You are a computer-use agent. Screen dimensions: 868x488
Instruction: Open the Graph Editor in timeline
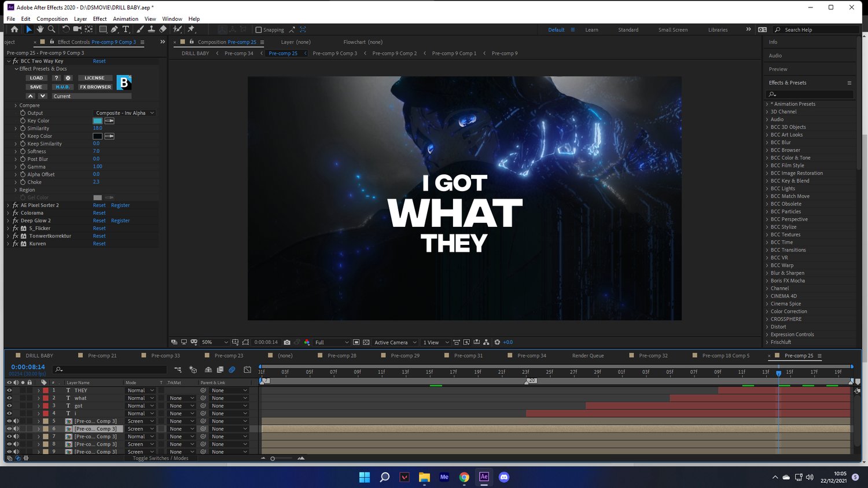(x=248, y=369)
